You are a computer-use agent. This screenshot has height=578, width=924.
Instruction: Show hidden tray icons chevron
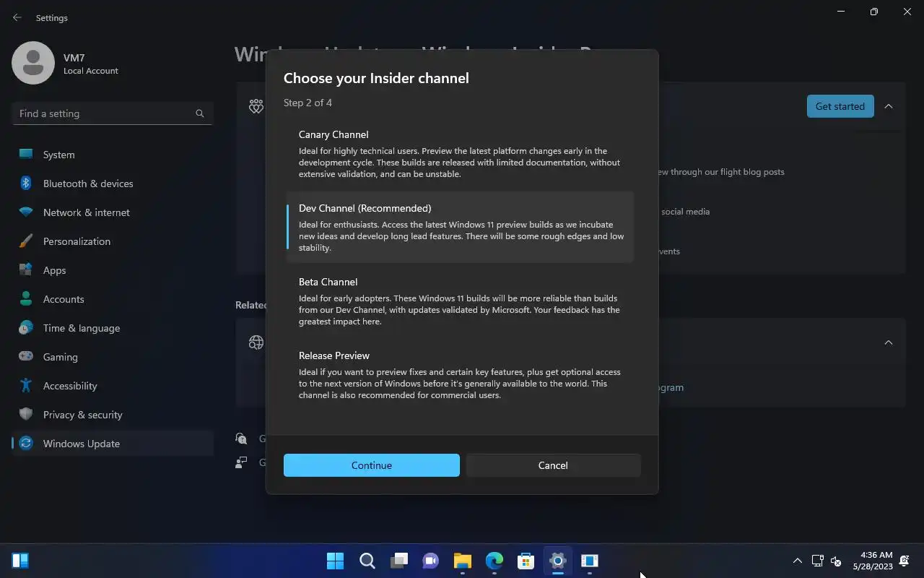[797, 561]
